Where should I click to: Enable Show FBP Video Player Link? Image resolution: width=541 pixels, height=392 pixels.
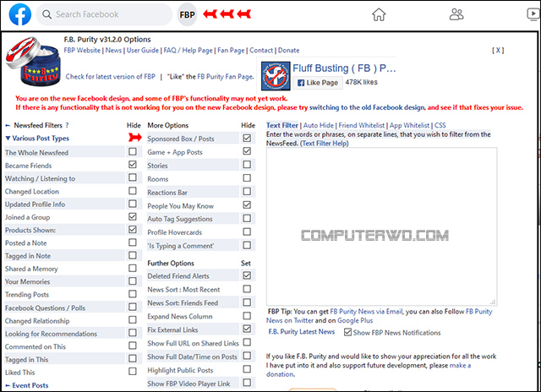(x=247, y=383)
